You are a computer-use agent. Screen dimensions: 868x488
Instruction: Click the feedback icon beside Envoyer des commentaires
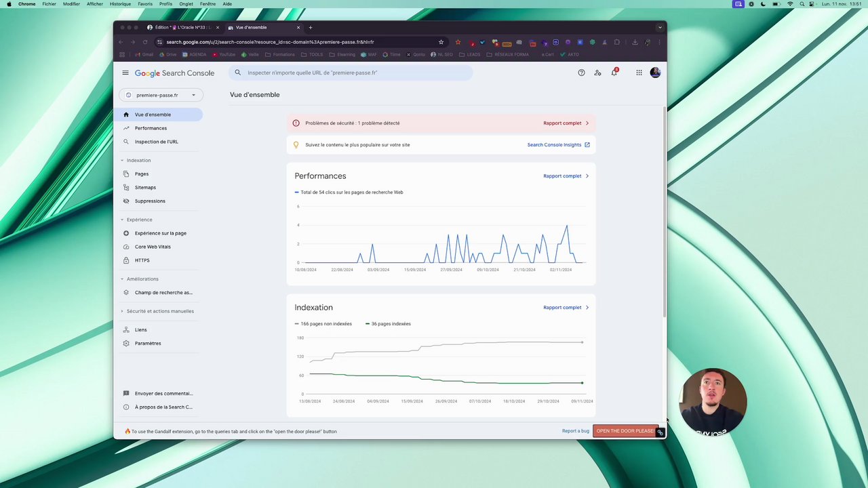(126, 394)
